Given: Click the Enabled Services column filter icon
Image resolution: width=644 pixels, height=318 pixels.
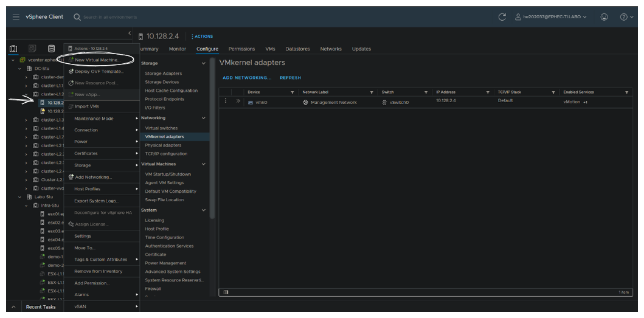Looking at the screenshot, I should pyautogui.click(x=627, y=92).
